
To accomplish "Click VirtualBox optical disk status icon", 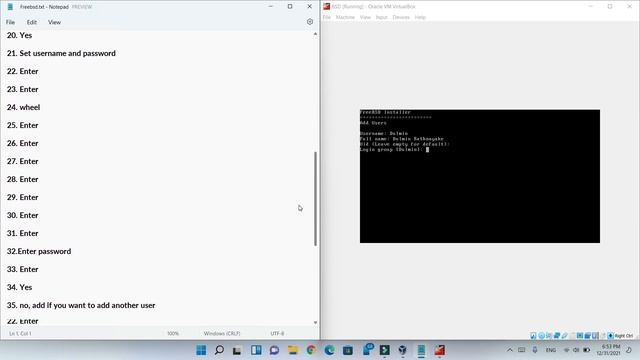I will pyautogui.click(x=541, y=336).
